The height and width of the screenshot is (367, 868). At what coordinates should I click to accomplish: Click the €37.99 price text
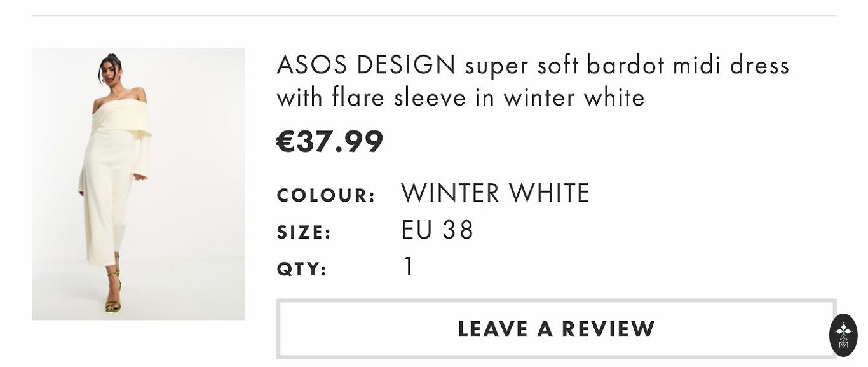tap(330, 141)
